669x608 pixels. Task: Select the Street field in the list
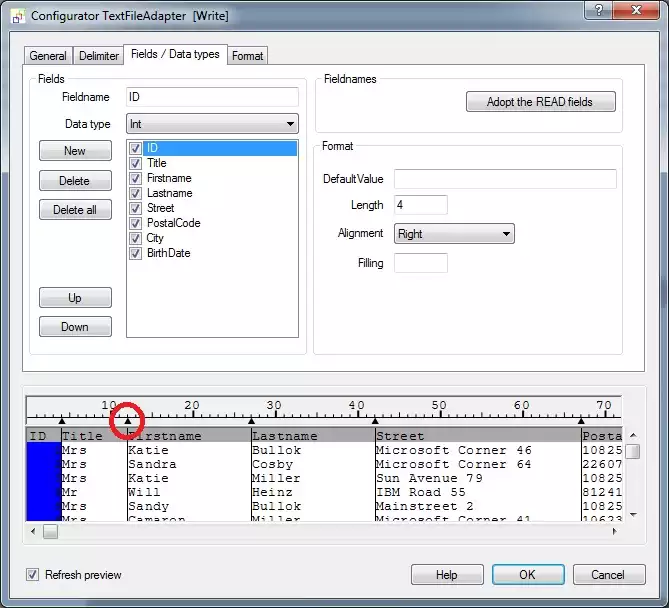click(x=160, y=208)
